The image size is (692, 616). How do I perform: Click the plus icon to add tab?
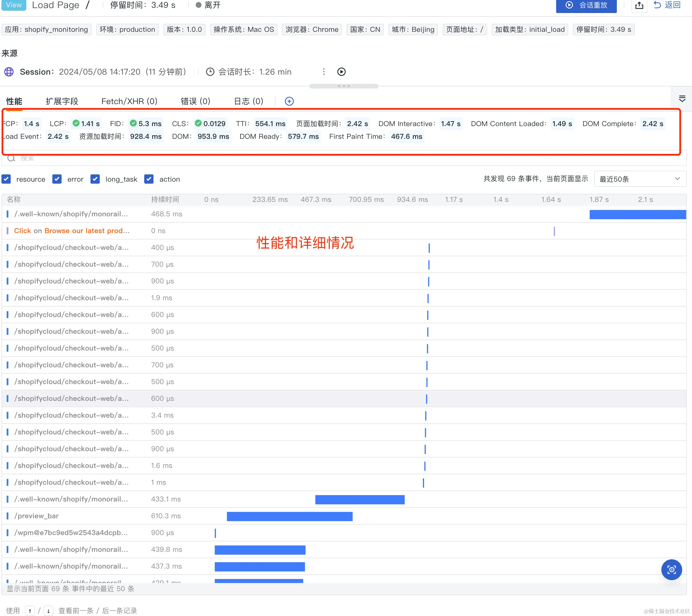pos(289,101)
